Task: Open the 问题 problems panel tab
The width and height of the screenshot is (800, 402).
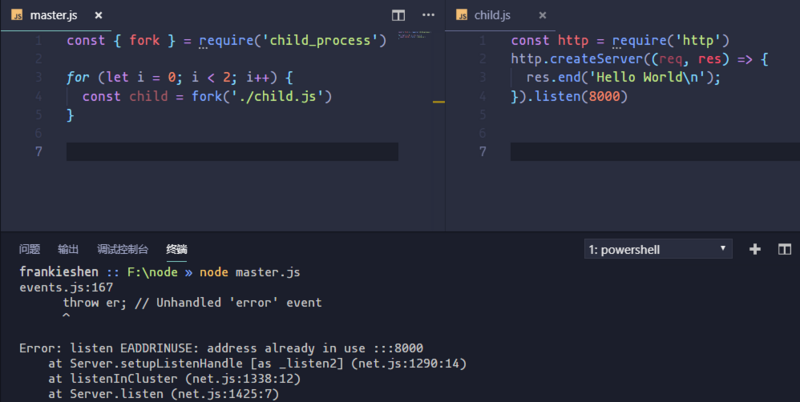Action: pyautogui.click(x=30, y=249)
